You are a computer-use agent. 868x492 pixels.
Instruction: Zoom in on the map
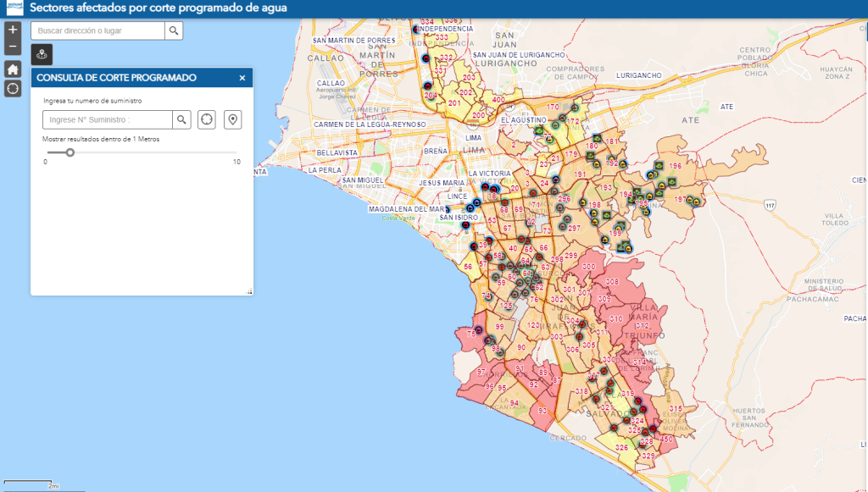pyautogui.click(x=13, y=29)
